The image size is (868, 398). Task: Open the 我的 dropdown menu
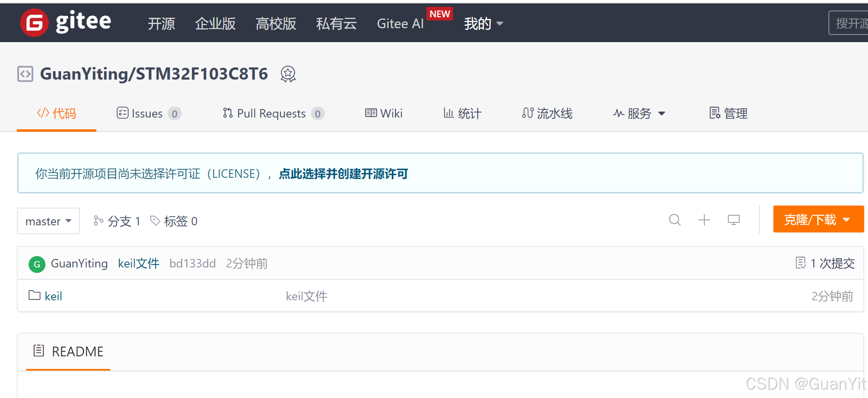click(x=483, y=24)
